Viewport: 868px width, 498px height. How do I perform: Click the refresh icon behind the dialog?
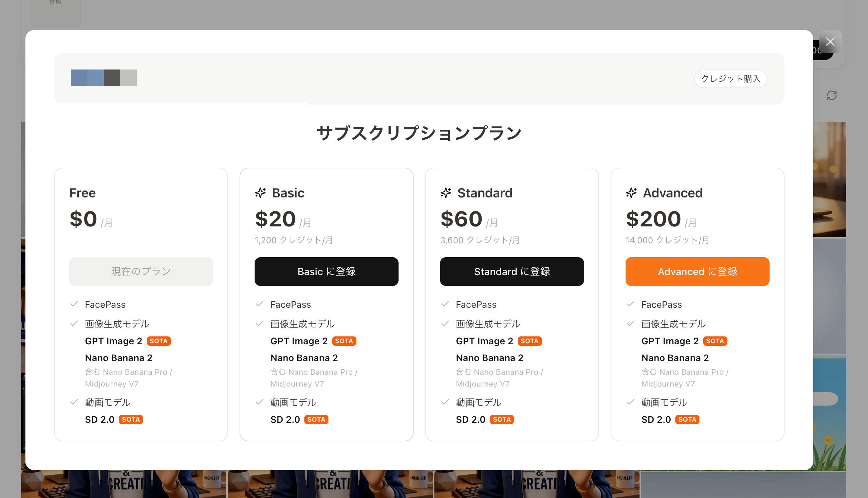(x=831, y=95)
